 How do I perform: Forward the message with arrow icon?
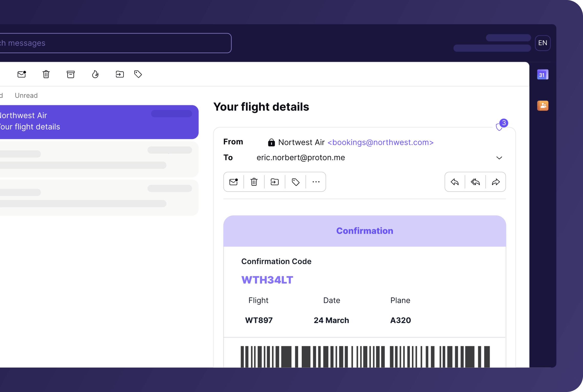496,182
